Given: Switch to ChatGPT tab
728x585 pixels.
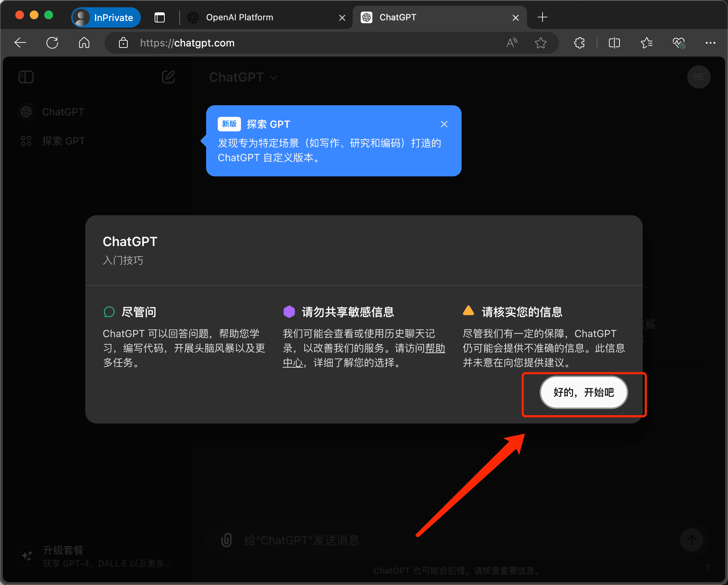Looking at the screenshot, I should [440, 17].
